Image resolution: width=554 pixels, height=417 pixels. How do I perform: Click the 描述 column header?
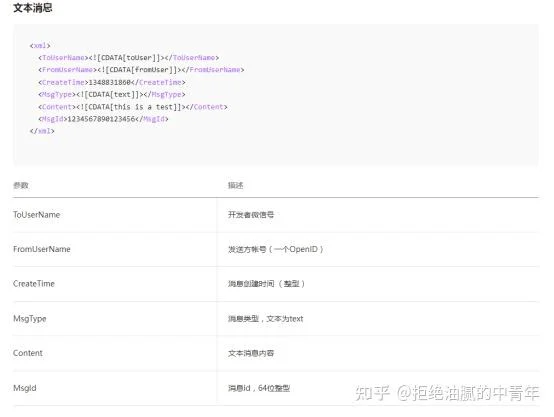[x=236, y=185]
